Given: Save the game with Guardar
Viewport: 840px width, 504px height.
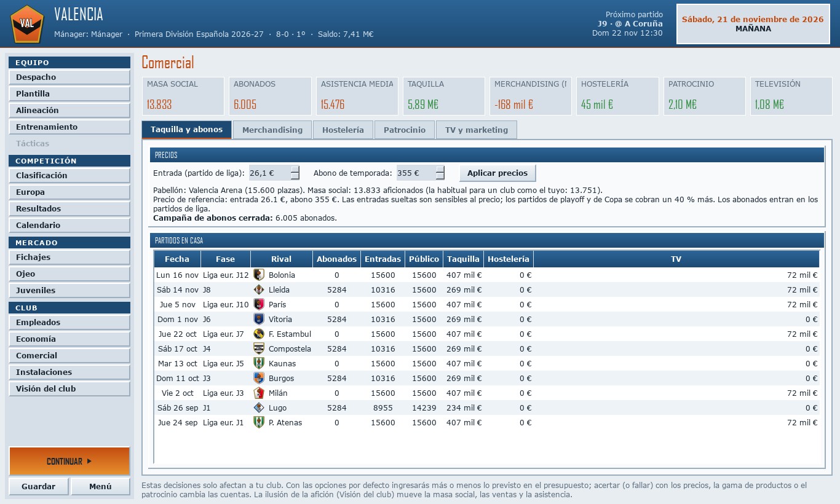Looking at the screenshot, I should 39,487.
